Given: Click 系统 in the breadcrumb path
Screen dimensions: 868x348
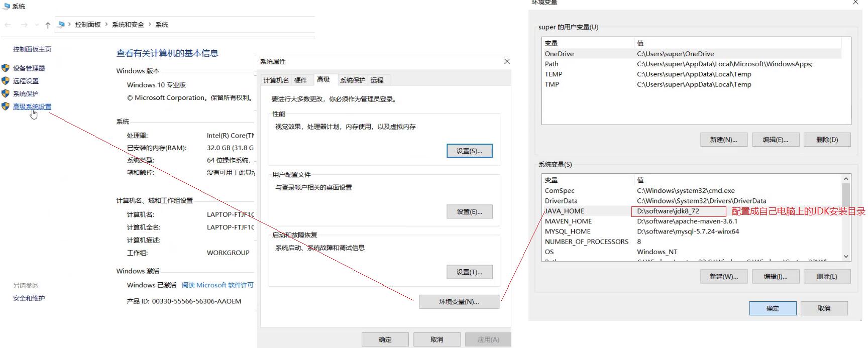Looking at the screenshot, I should 162,25.
